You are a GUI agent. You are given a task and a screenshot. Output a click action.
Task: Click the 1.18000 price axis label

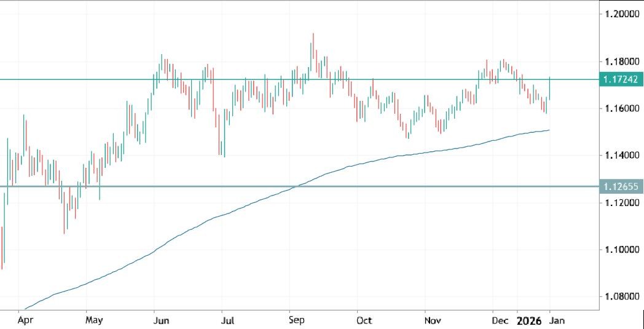pos(622,61)
